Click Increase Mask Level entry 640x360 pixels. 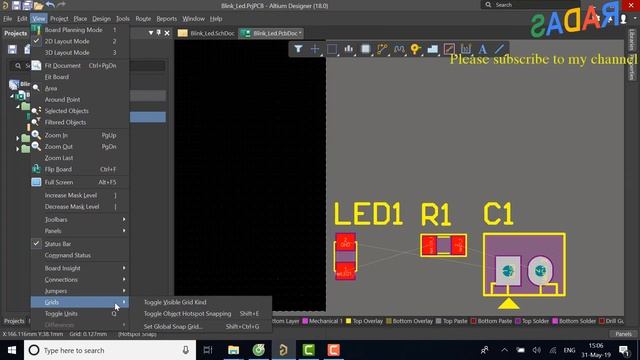(80, 195)
